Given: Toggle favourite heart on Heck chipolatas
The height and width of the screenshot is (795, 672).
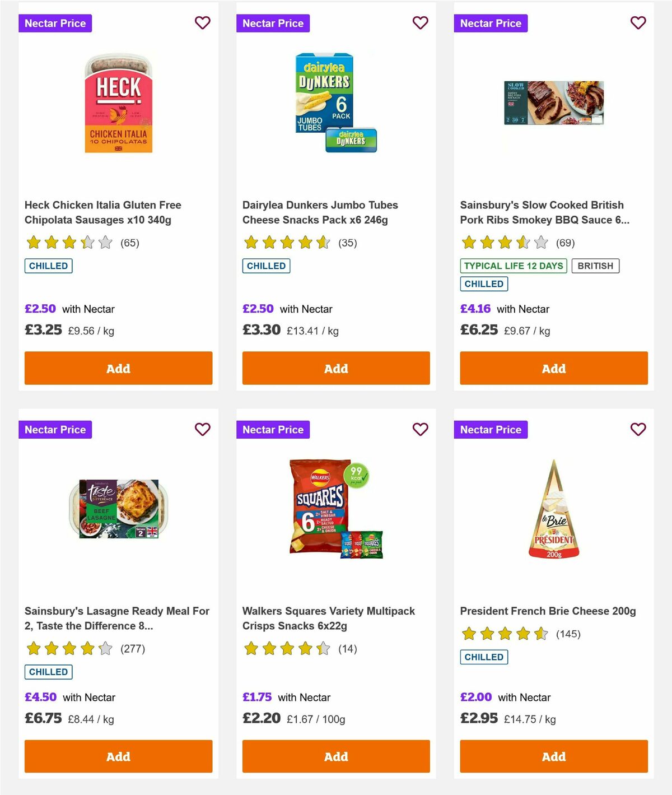Looking at the screenshot, I should click(203, 23).
